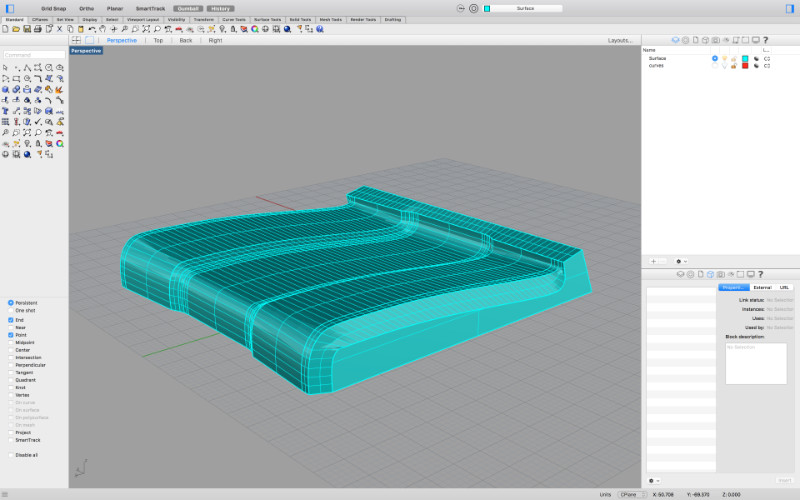Screen dimensions: 800x500
Task: Select the Polyline tool in left palette
Action: click(x=27, y=68)
